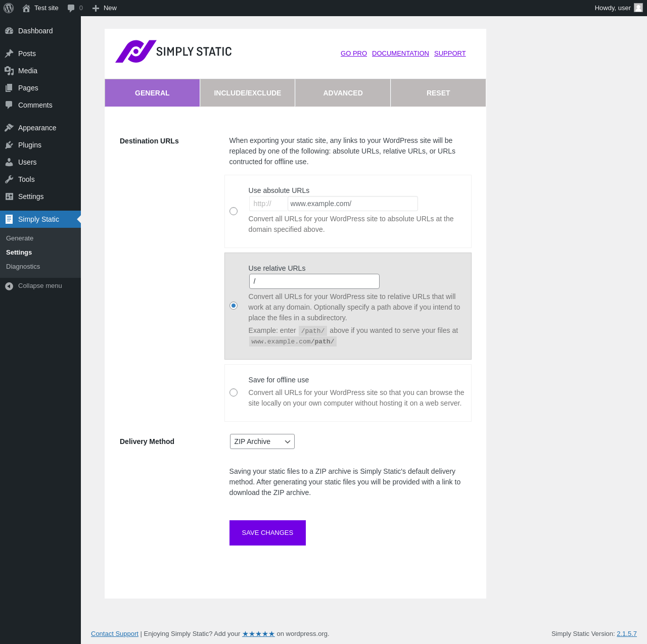
Task: Select the Use relative URLs radio button
Action: point(234,306)
